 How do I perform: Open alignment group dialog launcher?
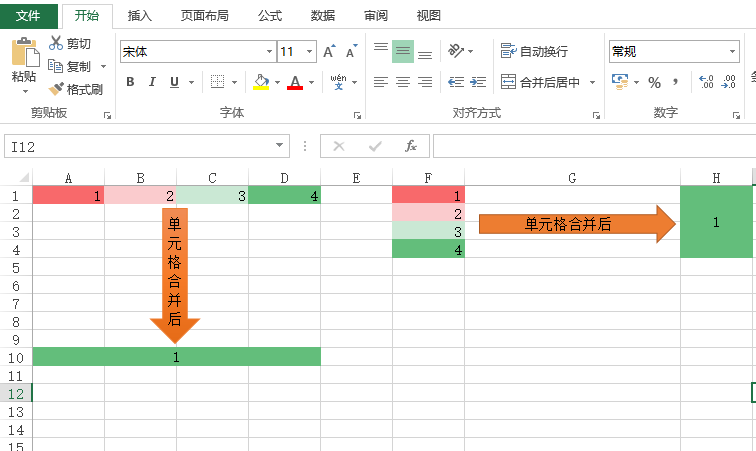point(596,115)
